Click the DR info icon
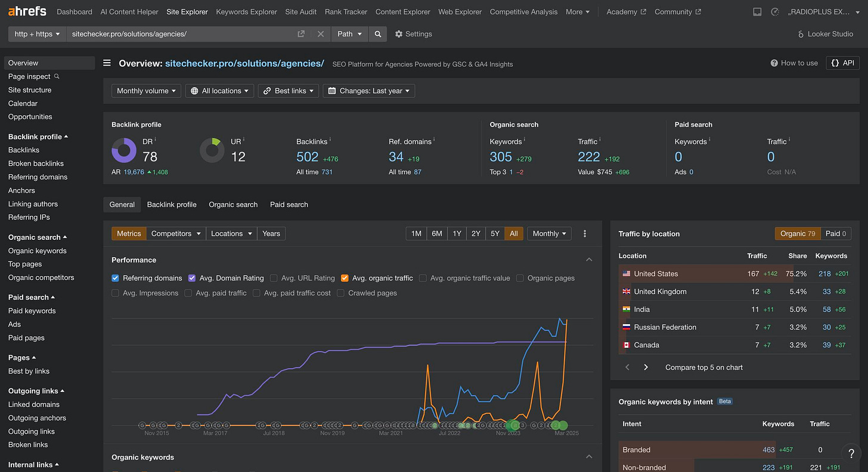The width and height of the screenshot is (868, 472). coord(156,140)
